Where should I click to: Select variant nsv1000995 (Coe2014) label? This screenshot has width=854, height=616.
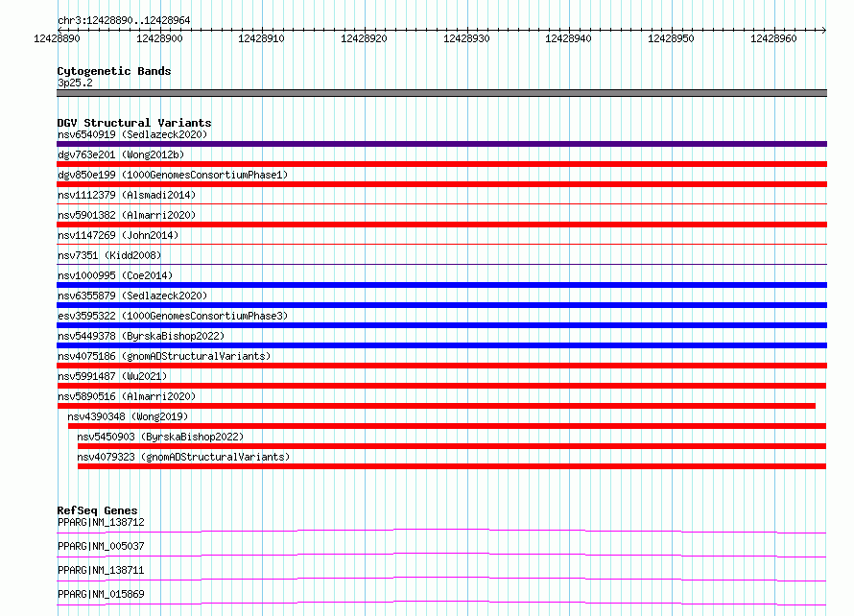115,275
